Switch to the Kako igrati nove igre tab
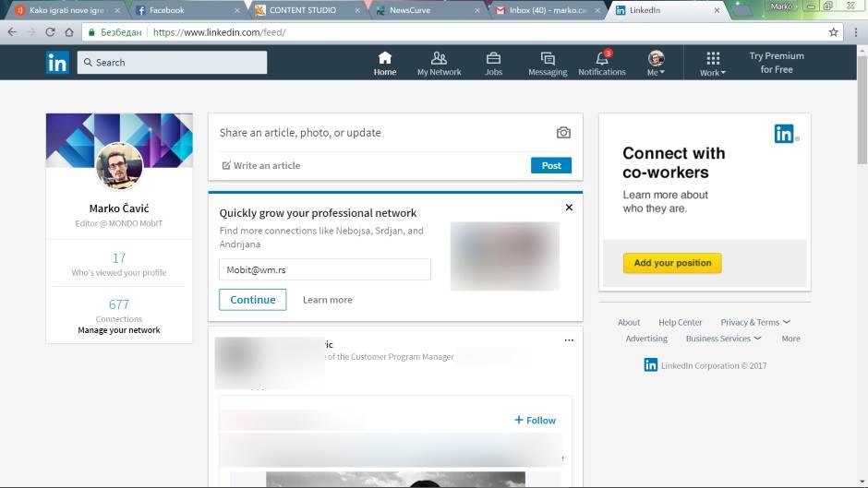Viewport: 868px width, 488px height. coord(67,10)
